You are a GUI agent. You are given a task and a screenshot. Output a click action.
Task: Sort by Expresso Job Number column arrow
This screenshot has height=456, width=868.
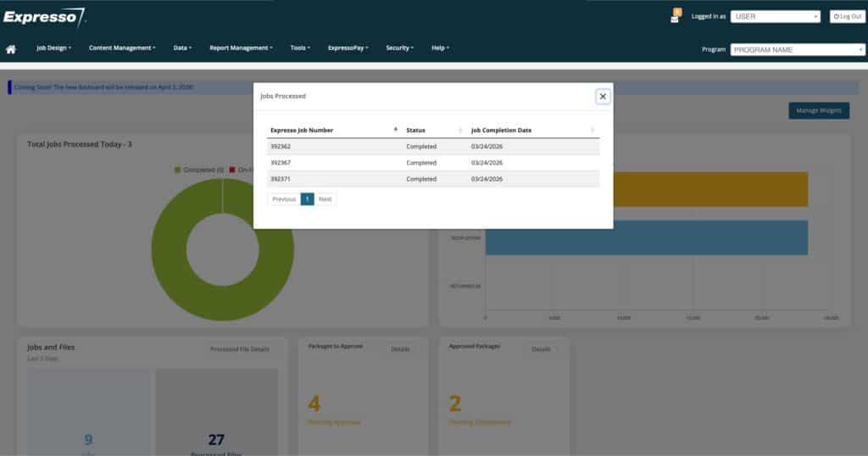coord(395,130)
